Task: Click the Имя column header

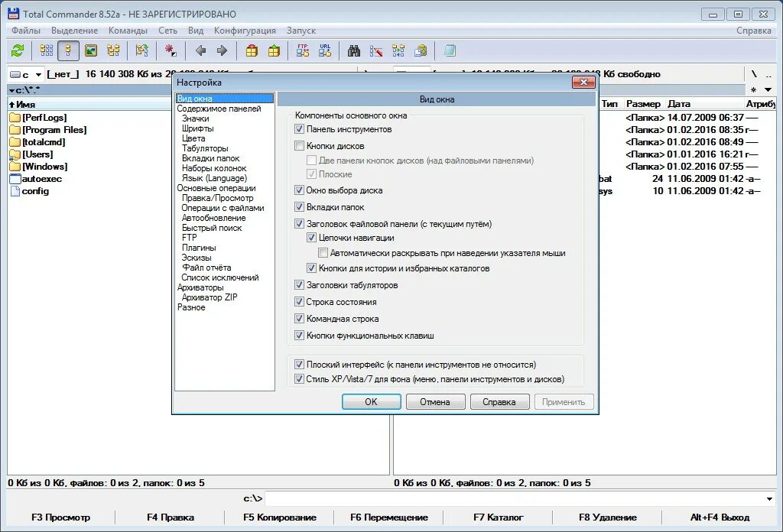Action: [90, 104]
